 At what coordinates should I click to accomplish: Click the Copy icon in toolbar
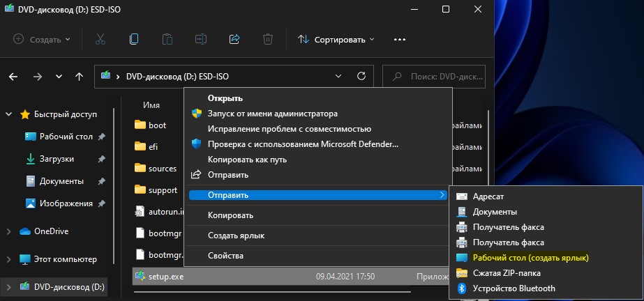[x=134, y=40]
